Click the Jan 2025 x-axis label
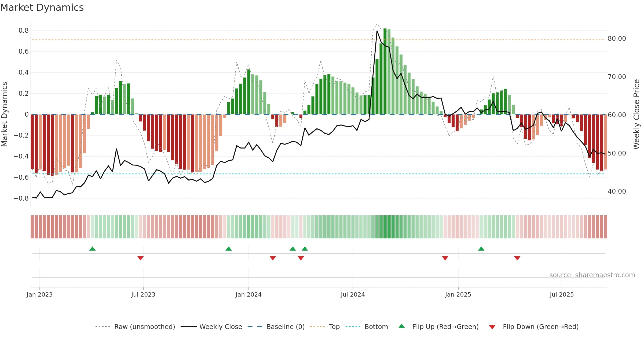Viewport: 644px width, 362px height. coord(458,294)
